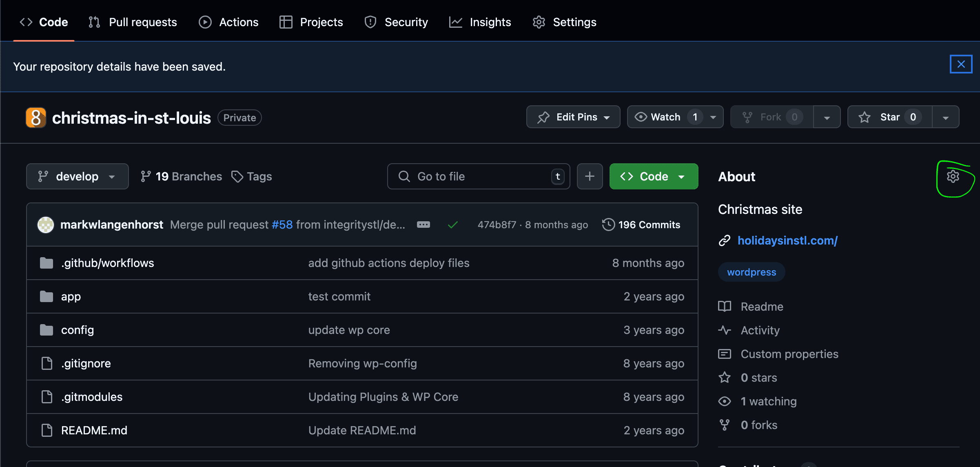Expand the develop branch selector
This screenshot has width=980, height=467.
[x=77, y=176]
